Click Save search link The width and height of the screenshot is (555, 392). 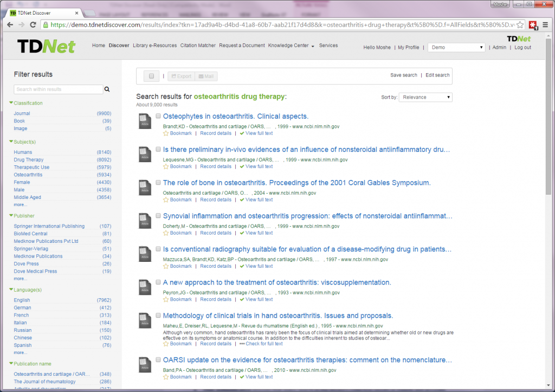coord(403,75)
